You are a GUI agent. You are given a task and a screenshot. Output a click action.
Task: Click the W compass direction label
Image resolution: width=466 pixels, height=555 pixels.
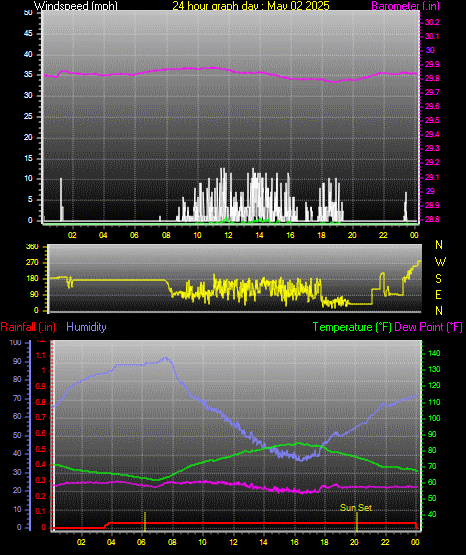[440, 262]
